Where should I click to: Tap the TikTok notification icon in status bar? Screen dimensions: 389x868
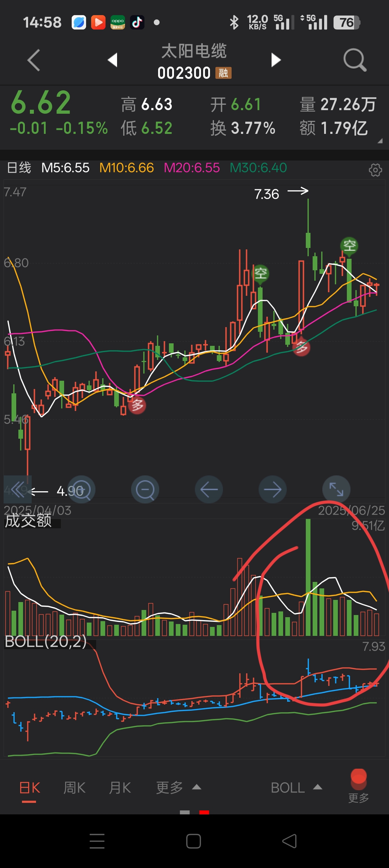coord(137,22)
